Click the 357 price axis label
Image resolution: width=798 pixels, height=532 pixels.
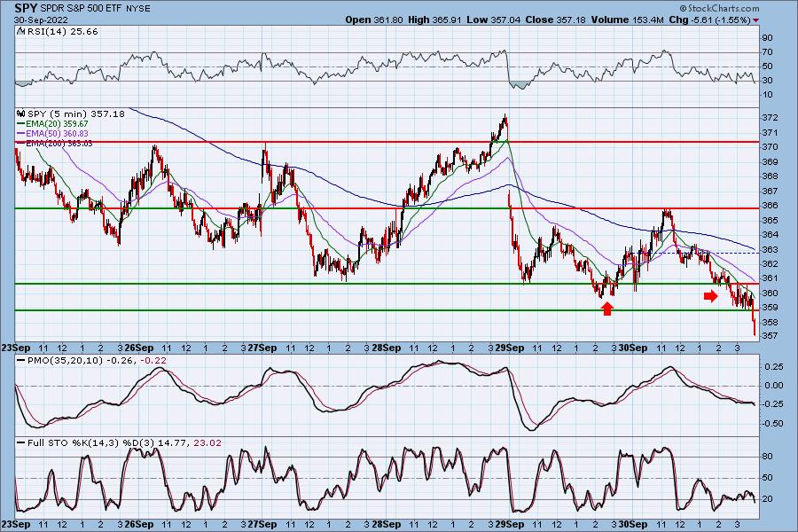[x=771, y=335]
